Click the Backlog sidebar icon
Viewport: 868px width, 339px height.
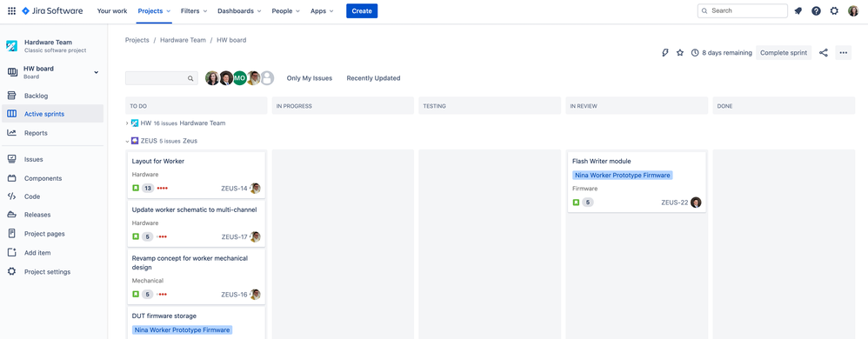(x=11, y=96)
